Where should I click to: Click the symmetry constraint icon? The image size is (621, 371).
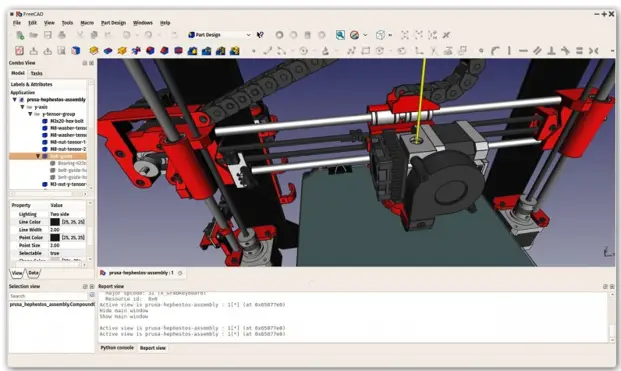click(593, 51)
